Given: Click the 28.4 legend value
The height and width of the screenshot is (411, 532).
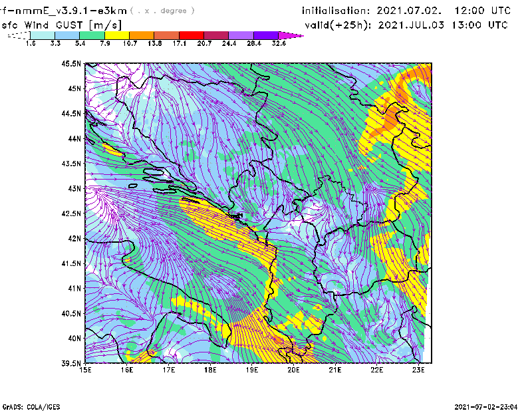Looking at the screenshot, I should coord(254,43).
